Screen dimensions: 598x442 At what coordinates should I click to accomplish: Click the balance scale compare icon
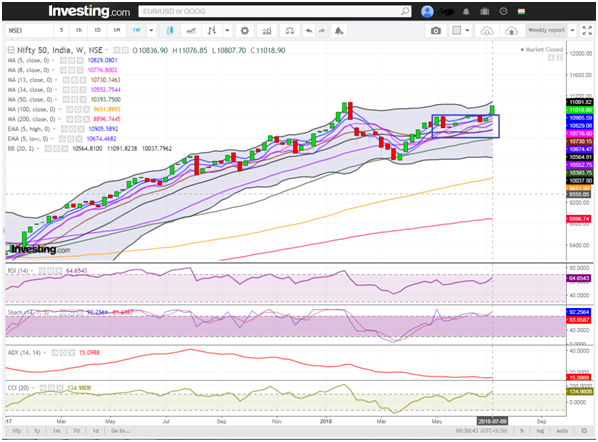click(x=290, y=31)
